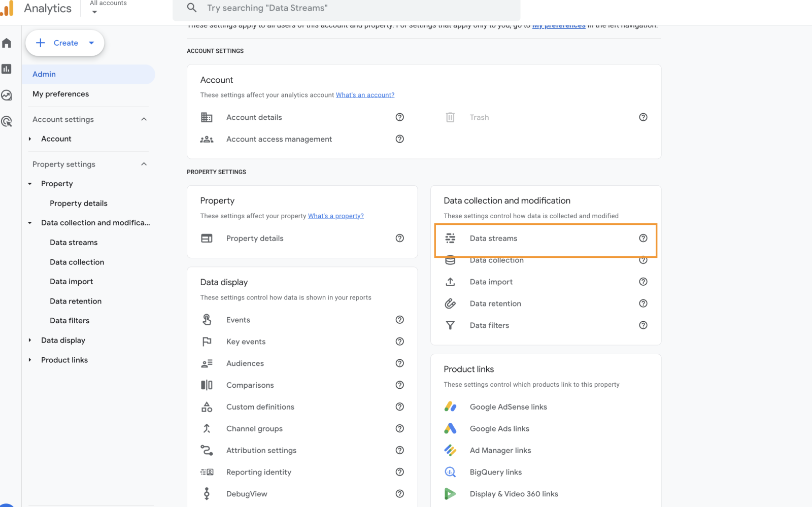Viewport: 812px width, 507px height.
Task: Open Data collection in the sidebar
Action: pyautogui.click(x=77, y=262)
